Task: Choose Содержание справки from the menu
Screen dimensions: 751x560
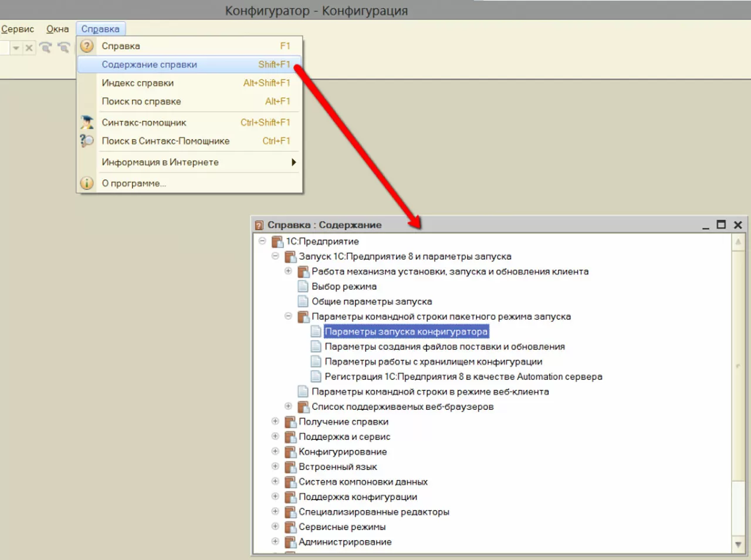Action: pyautogui.click(x=190, y=65)
